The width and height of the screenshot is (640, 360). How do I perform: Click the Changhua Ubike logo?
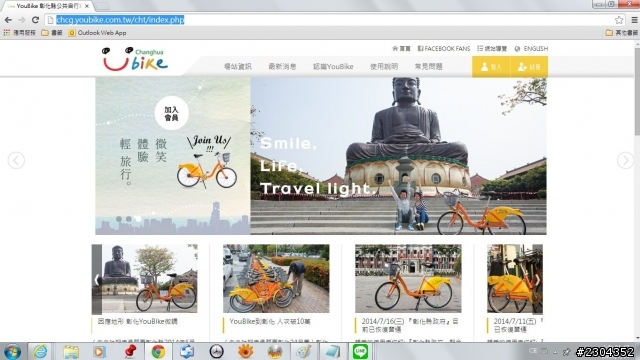point(135,59)
